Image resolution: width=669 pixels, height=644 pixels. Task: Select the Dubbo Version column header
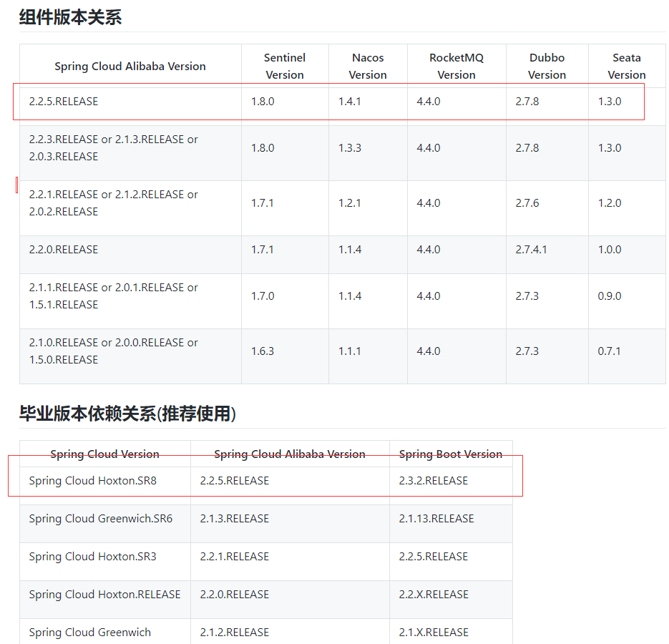547,66
